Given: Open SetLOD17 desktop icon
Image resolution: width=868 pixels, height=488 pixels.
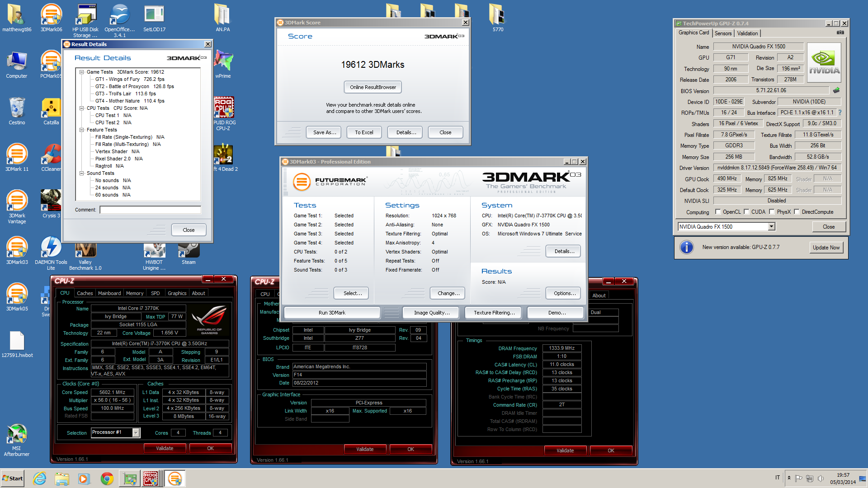Looking at the screenshot, I should [154, 18].
